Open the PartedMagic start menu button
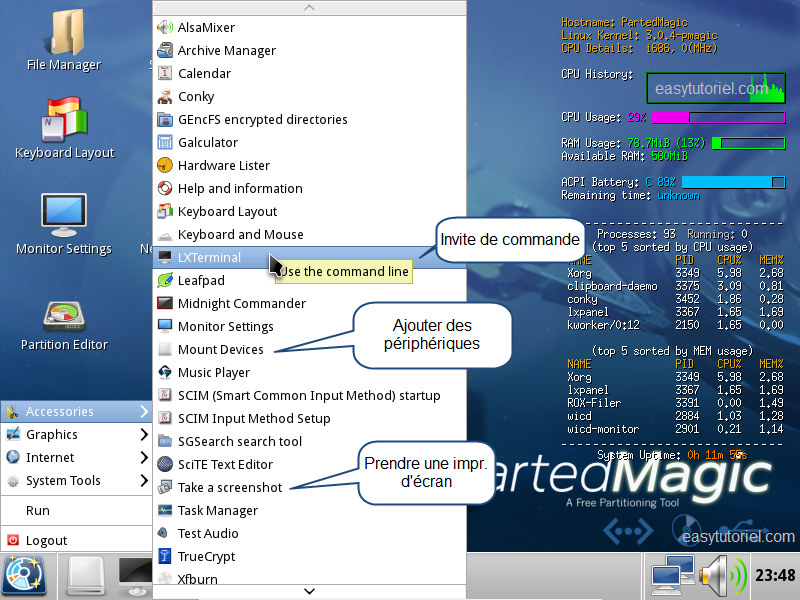The height and width of the screenshot is (600, 800). [26, 577]
